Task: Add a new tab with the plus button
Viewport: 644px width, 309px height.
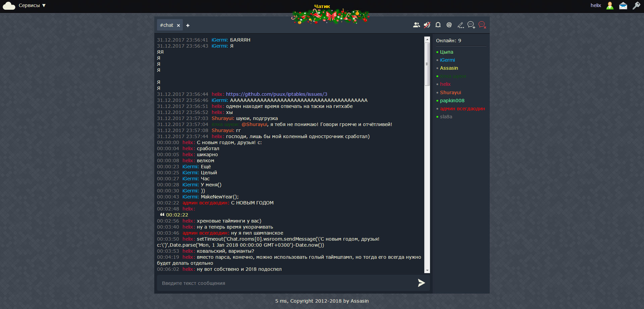Action: (x=188, y=25)
